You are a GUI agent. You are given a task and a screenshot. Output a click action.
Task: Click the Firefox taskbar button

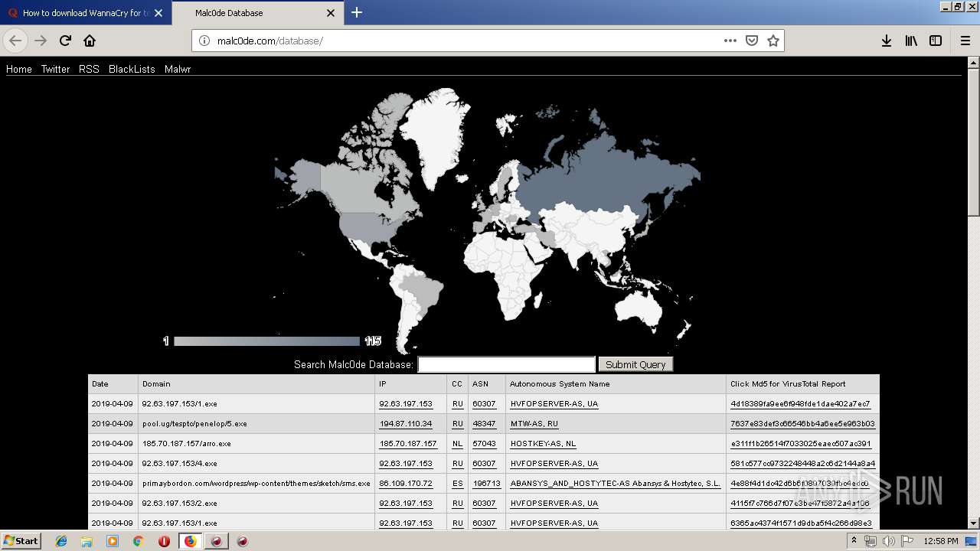click(190, 541)
